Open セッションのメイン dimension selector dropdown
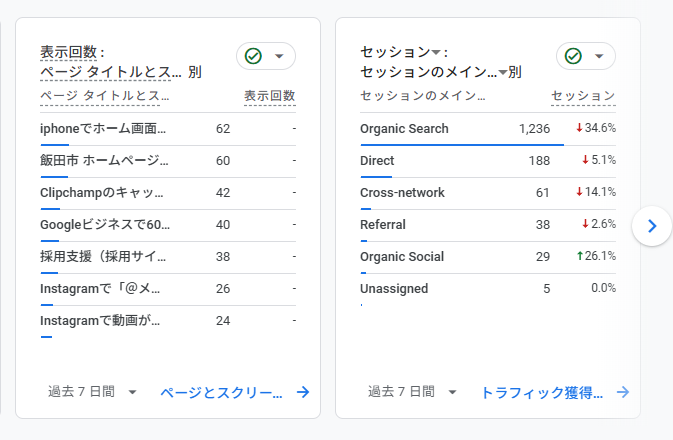673x440 pixels. pos(502,72)
